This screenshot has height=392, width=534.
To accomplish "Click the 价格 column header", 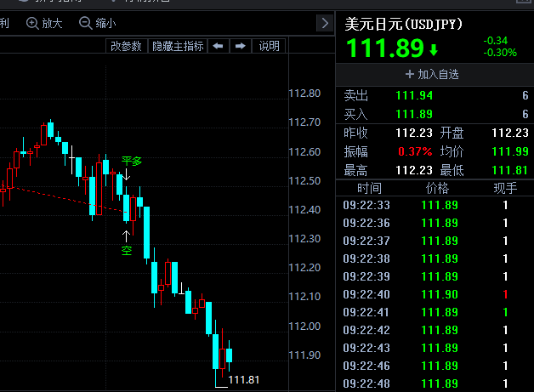I will click(x=438, y=188).
